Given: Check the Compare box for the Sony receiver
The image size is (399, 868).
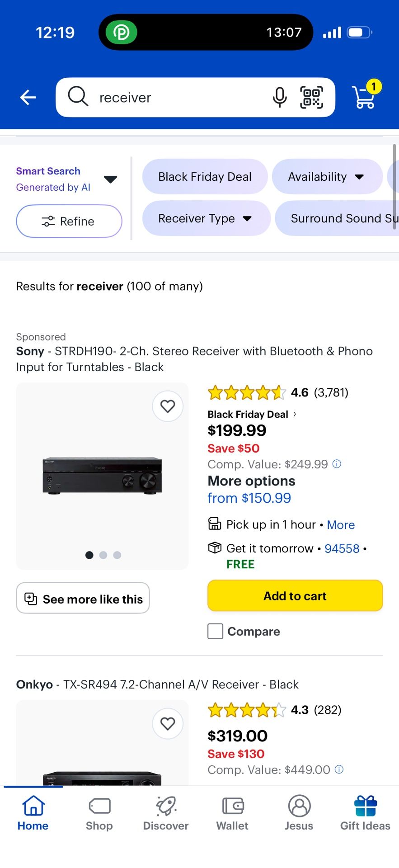Looking at the screenshot, I should point(215,631).
